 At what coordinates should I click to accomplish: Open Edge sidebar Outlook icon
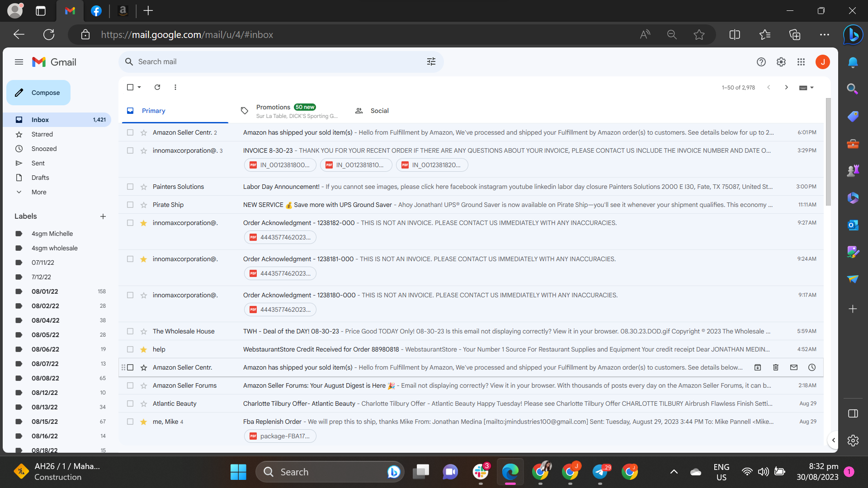853,225
